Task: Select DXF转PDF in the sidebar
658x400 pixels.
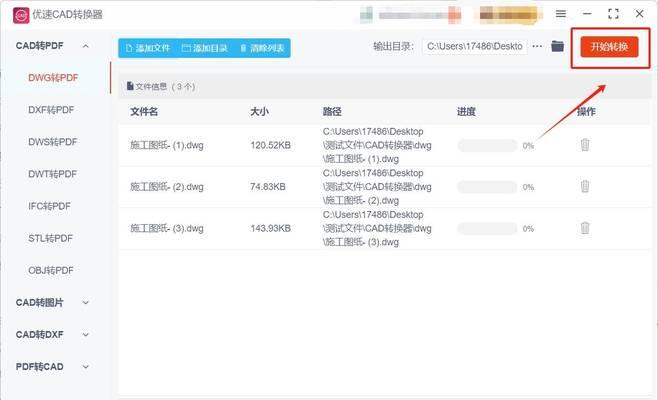Action: point(51,110)
